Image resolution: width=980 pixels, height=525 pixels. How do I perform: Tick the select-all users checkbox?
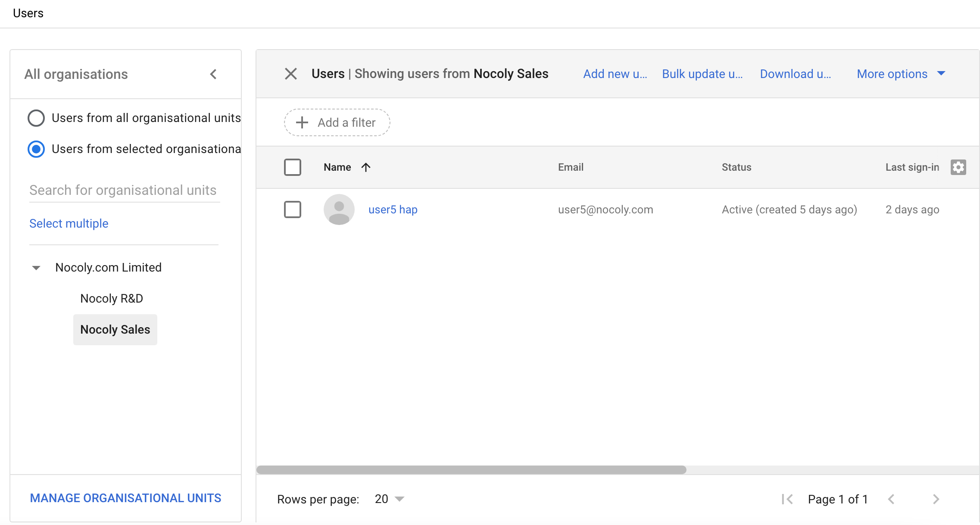(x=293, y=167)
